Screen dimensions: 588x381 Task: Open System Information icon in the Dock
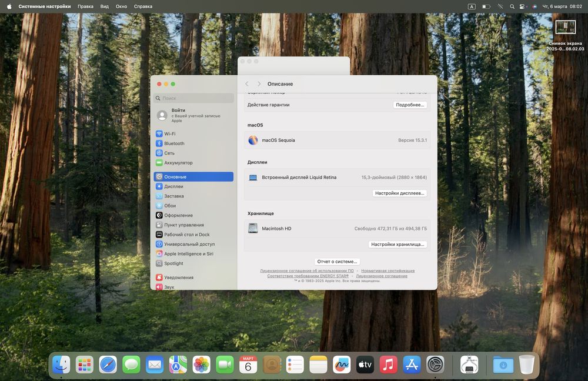click(x=469, y=365)
